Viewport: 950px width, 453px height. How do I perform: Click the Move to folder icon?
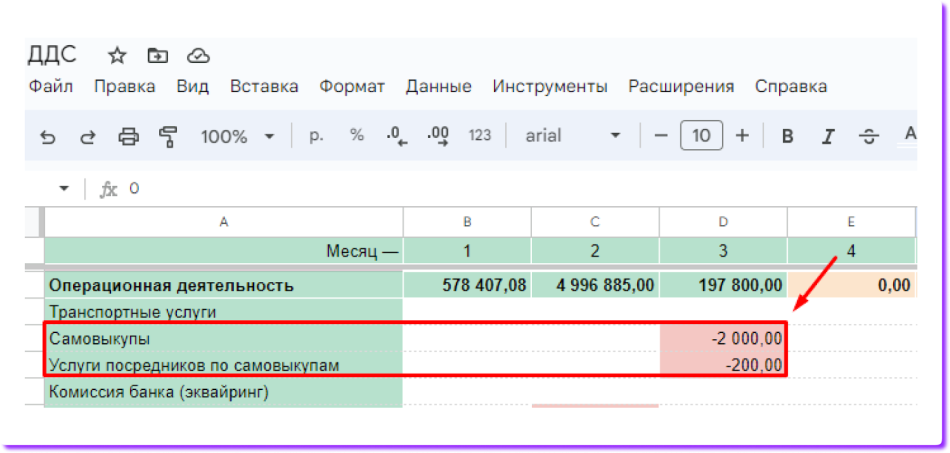[157, 55]
